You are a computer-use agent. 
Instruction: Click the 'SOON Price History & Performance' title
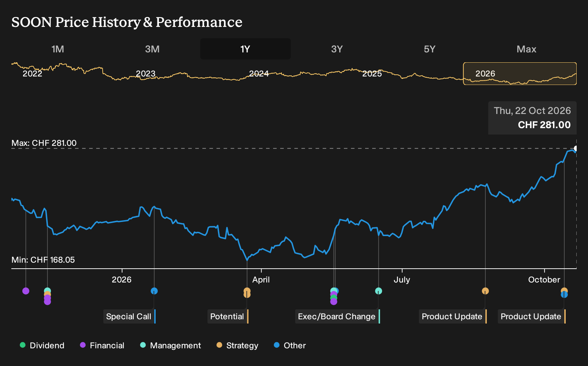(127, 22)
